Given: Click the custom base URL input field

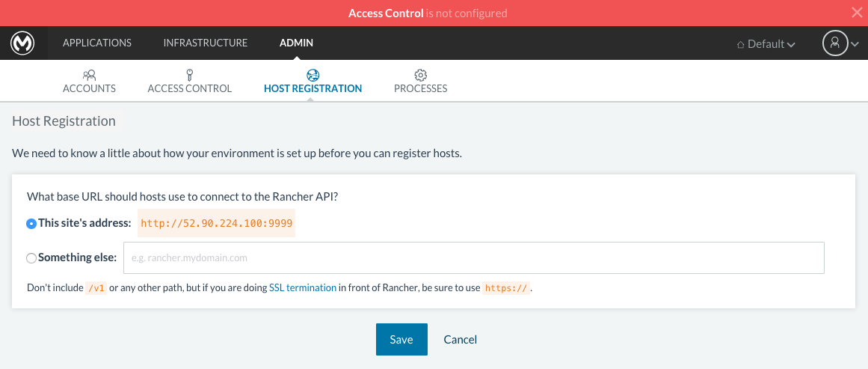Looking at the screenshot, I should (x=474, y=257).
